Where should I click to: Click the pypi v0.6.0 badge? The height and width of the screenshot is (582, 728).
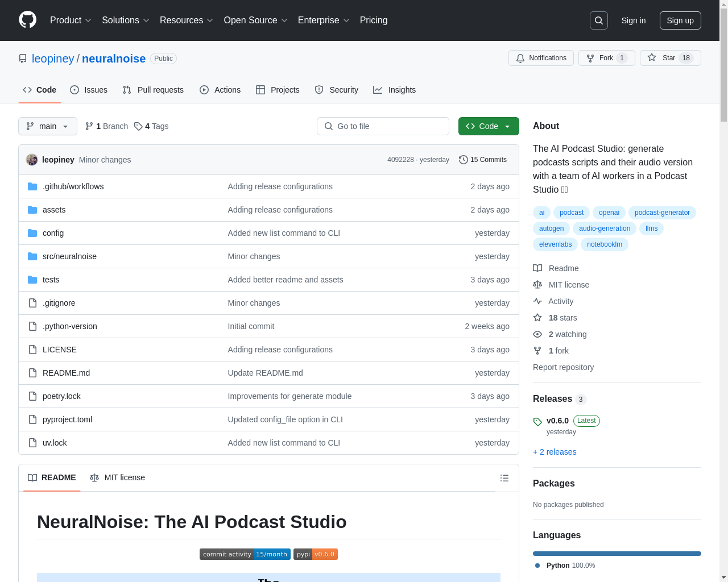316,554
